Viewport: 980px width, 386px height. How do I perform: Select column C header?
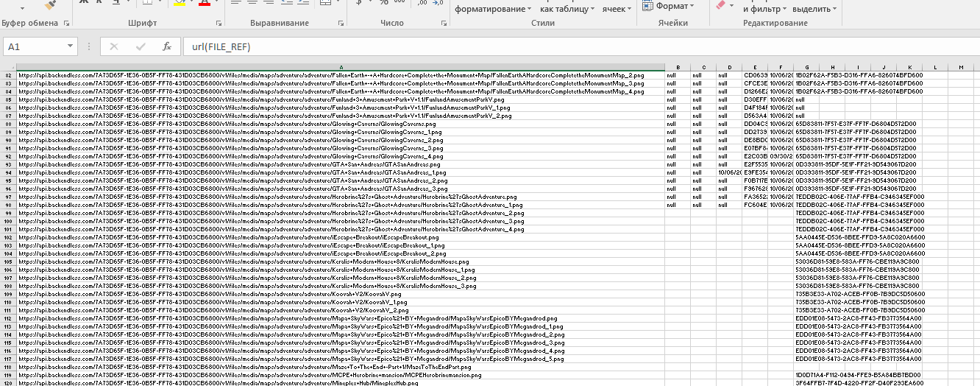pyautogui.click(x=703, y=67)
